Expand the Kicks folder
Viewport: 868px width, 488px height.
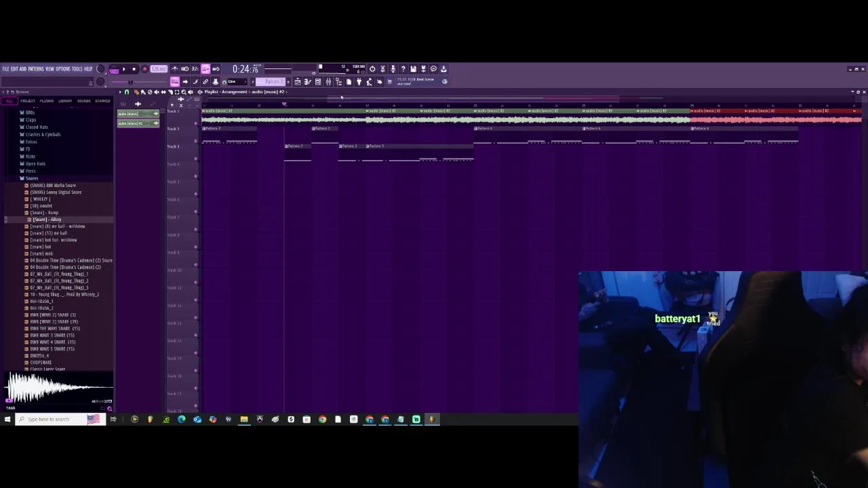point(30,157)
